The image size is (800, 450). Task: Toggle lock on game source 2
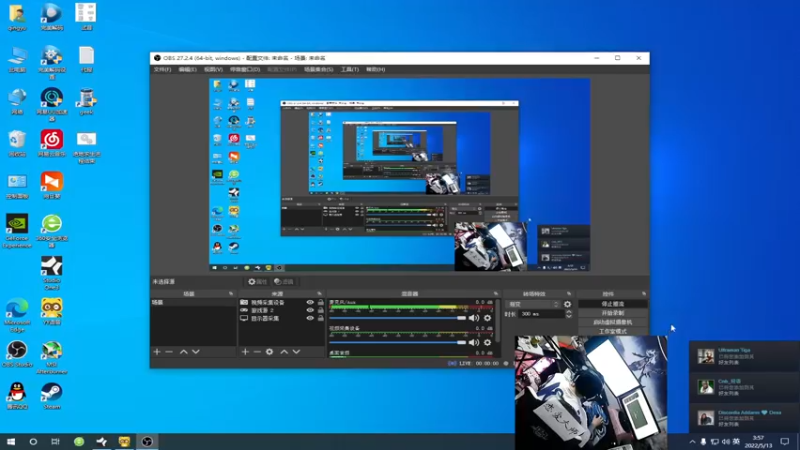pos(320,310)
